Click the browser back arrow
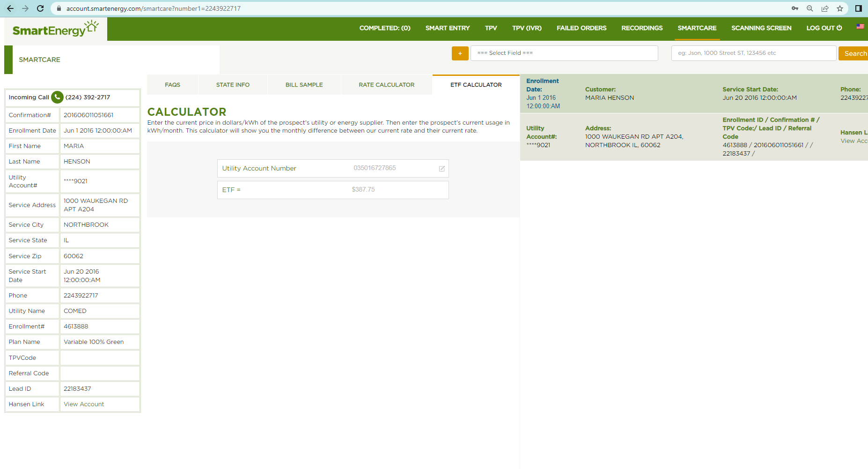 [x=10, y=8]
